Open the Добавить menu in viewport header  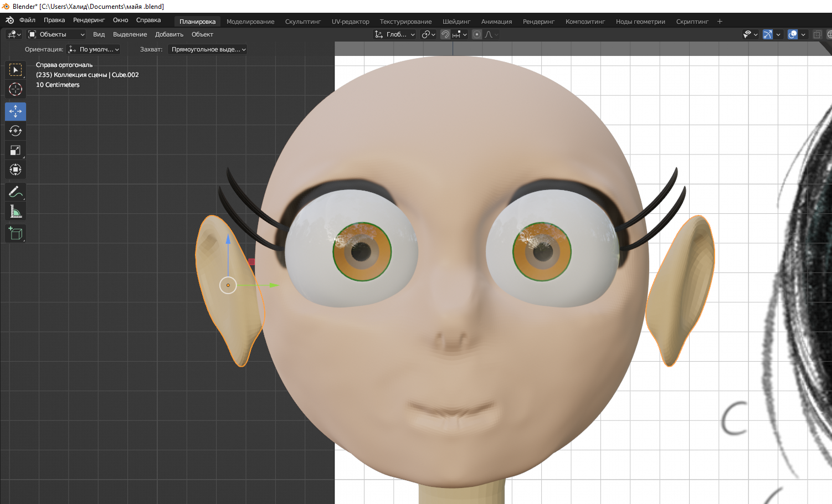169,34
